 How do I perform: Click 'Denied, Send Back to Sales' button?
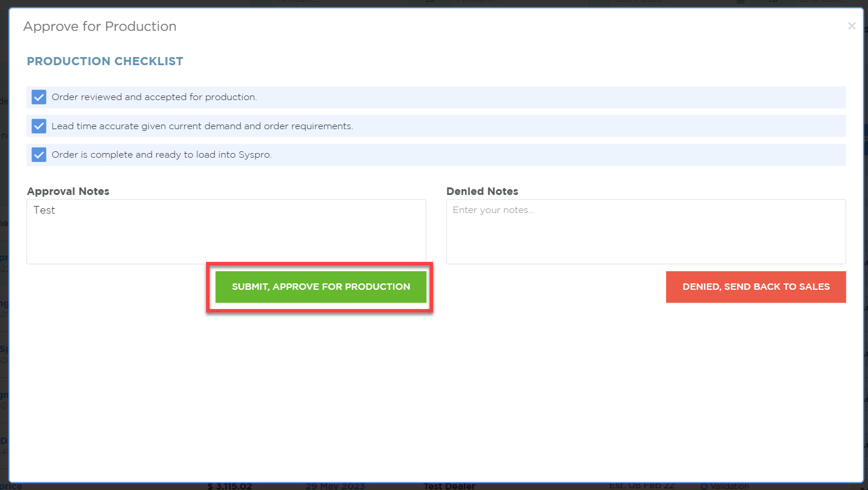click(756, 287)
